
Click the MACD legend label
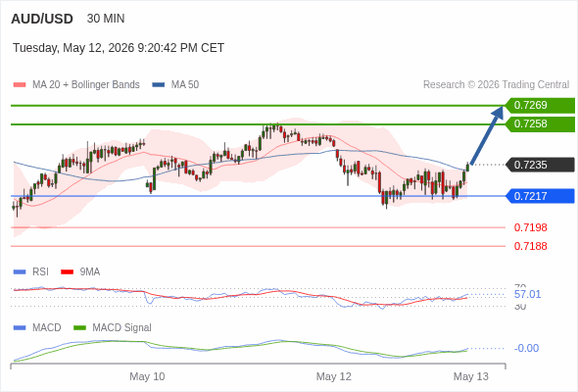click(47, 328)
